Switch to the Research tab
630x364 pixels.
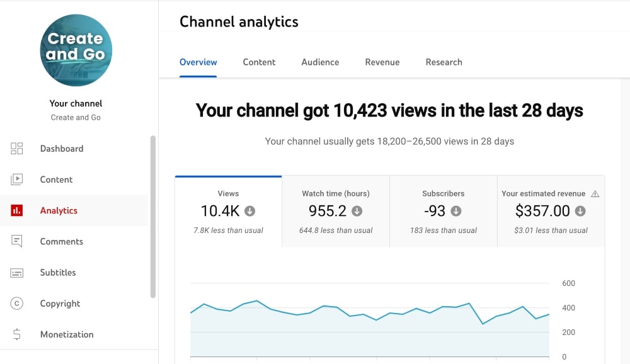[444, 62]
